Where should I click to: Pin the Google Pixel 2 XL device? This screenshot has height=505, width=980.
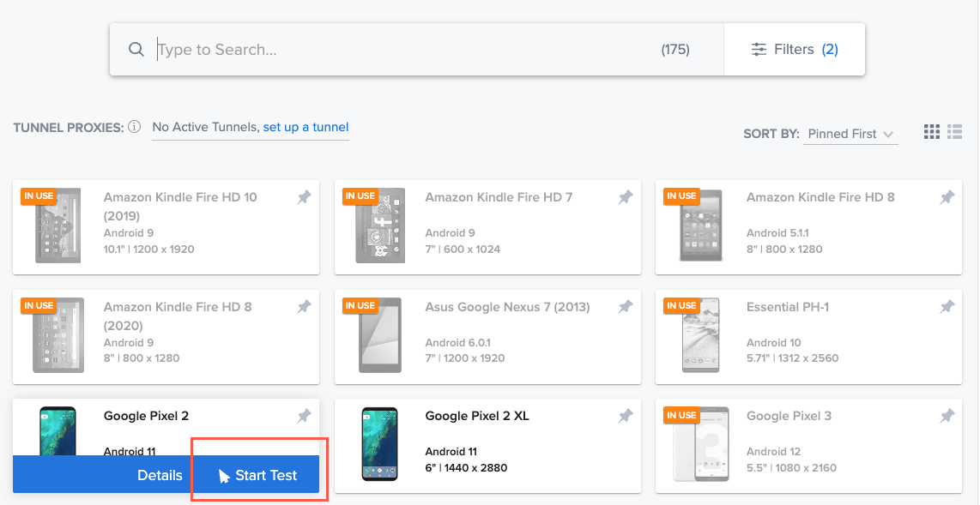tap(625, 415)
